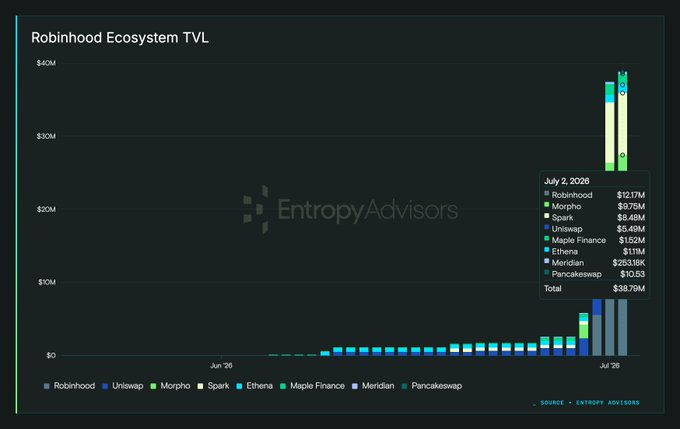Select the Morpho $9.75M tooltip row
This screenshot has height=429, width=680.
click(x=594, y=206)
